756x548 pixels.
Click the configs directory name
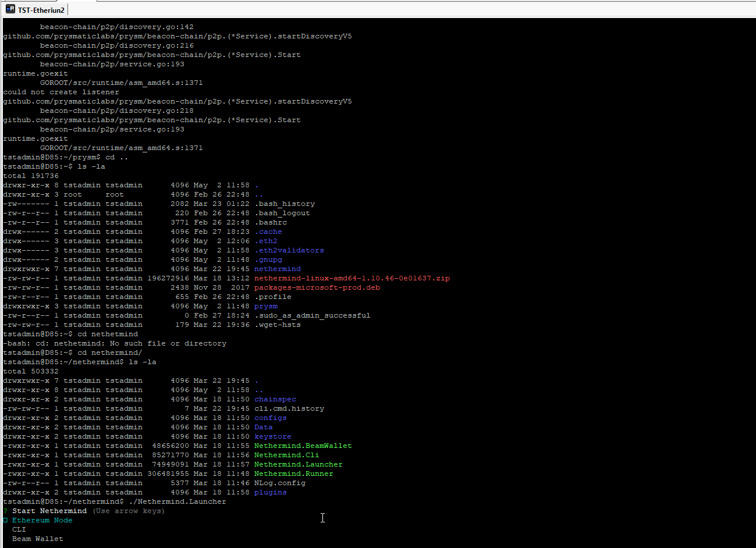pyautogui.click(x=271, y=418)
